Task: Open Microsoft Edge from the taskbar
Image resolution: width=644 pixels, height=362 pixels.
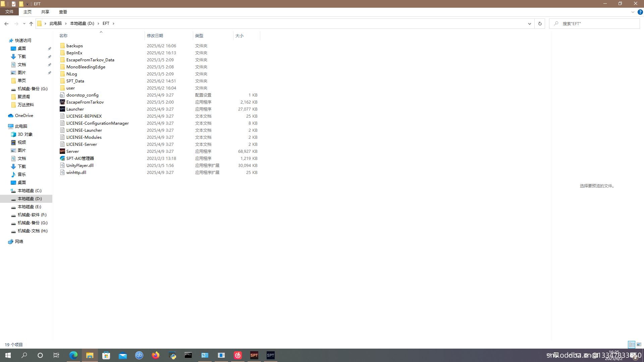Action: [73, 355]
